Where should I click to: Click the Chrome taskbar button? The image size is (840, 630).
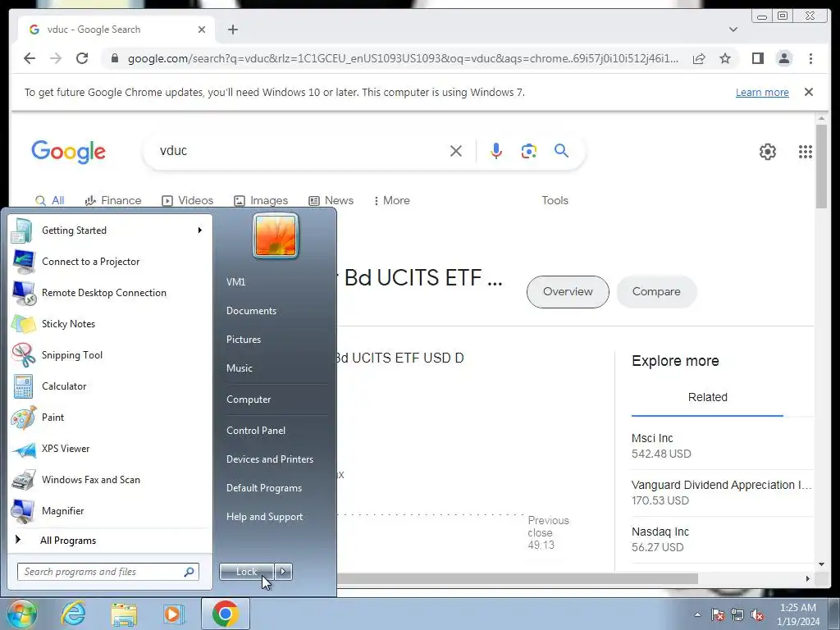click(x=226, y=614)
